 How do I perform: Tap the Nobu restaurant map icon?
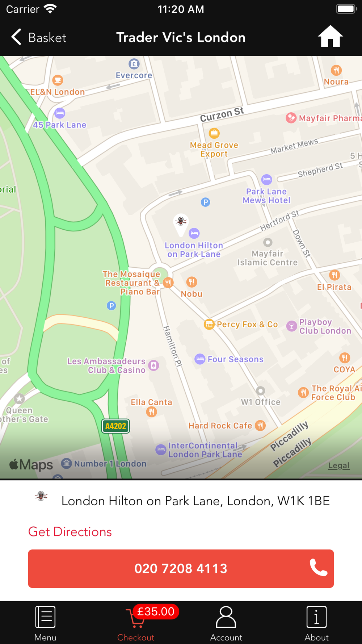click(191, 281)
